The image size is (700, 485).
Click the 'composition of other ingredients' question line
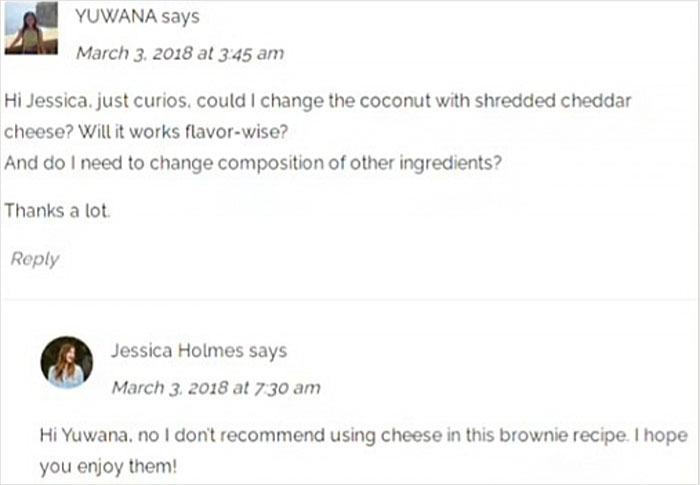[253, 163]
